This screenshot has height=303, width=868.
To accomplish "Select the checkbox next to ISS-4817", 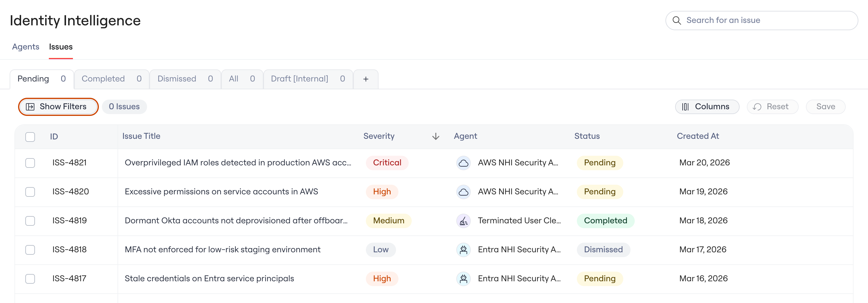I will 30,279.
